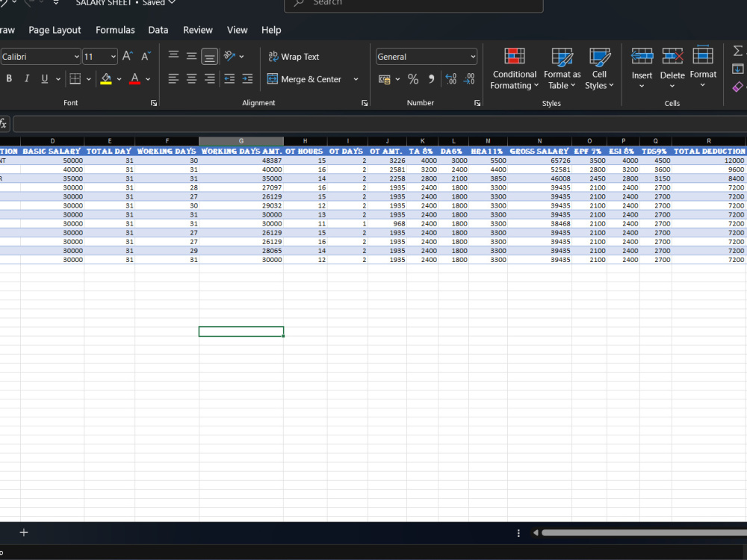This screenshot has width=747, height=560.
Task: Apply red Font Color
Action: (134, 78)
